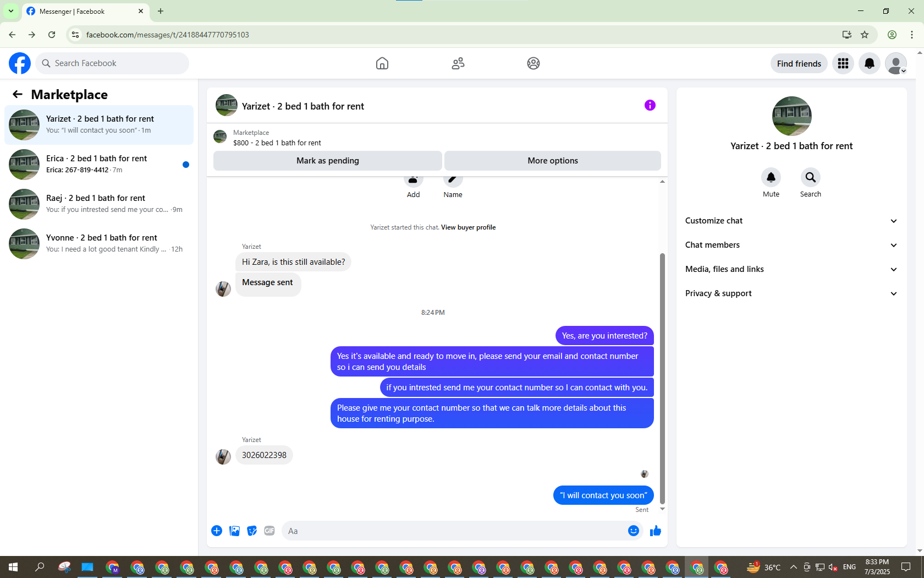The height and width of the screenshot is (578, 924).
Task: Click message 'Hi Zara, is this still available?'
Action: [x=294, y=262]
